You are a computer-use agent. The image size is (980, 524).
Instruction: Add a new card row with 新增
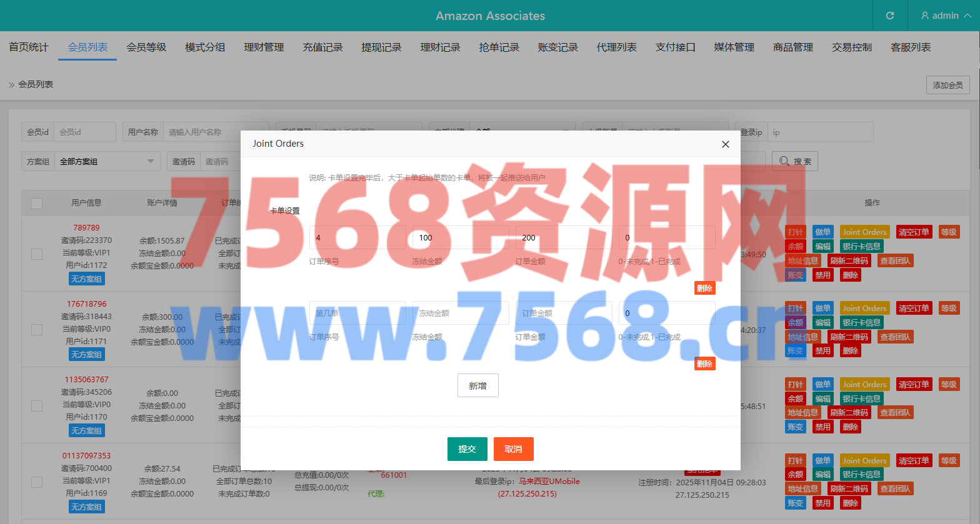pyautogui.click(x=477, y=385)
